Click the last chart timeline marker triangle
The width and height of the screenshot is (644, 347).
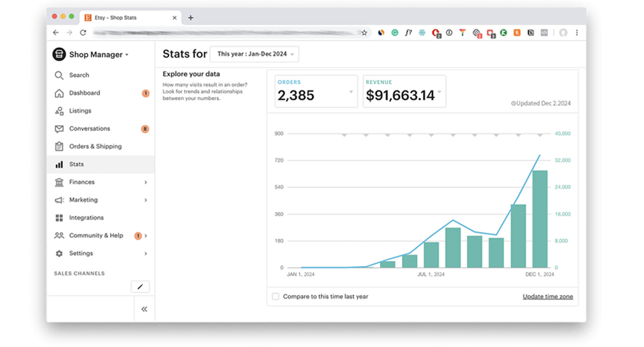pos(540,135)
